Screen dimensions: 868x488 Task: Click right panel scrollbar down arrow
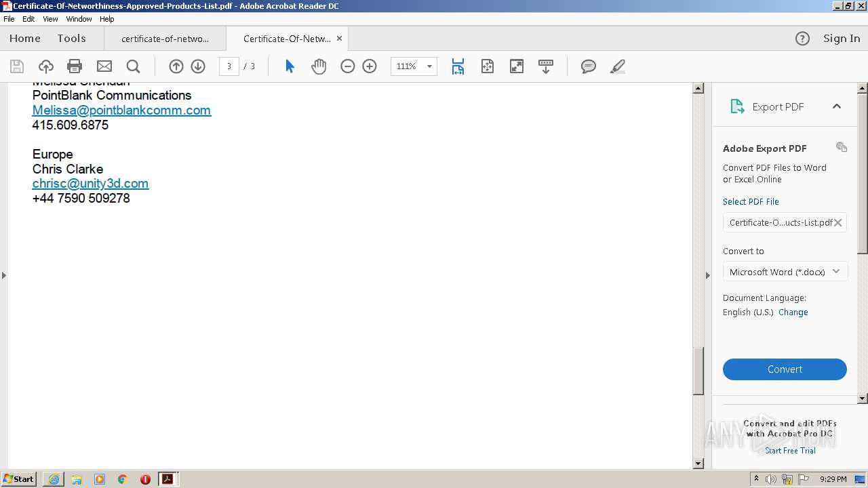863,399
